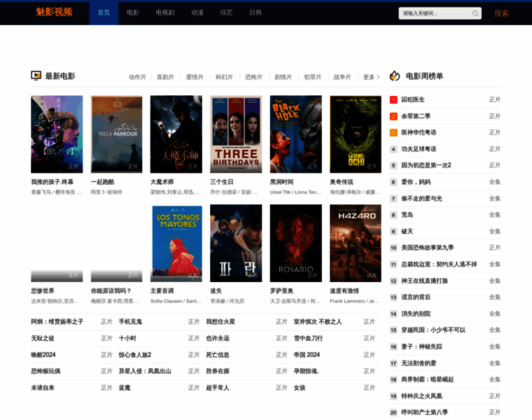Screen dimensions: 532x420
Task: Open 帝国 2024 list link
Action: [x=307, y=354]
